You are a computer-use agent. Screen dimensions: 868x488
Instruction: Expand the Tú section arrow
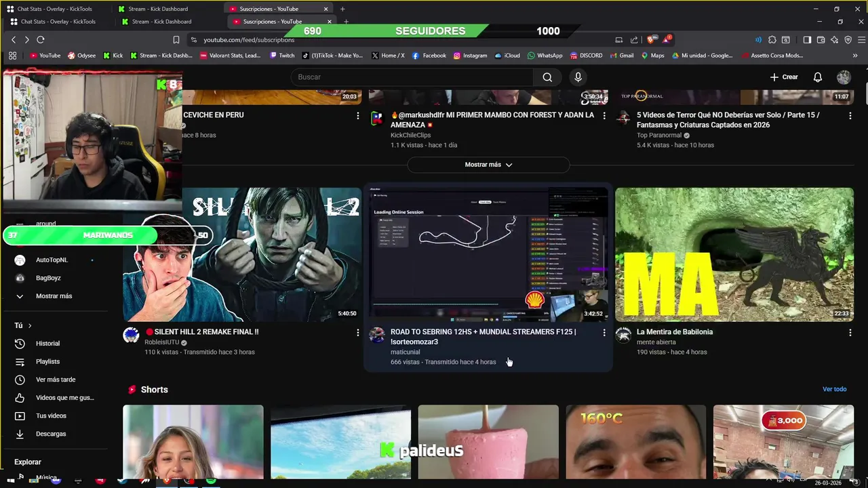click(29, 326)
